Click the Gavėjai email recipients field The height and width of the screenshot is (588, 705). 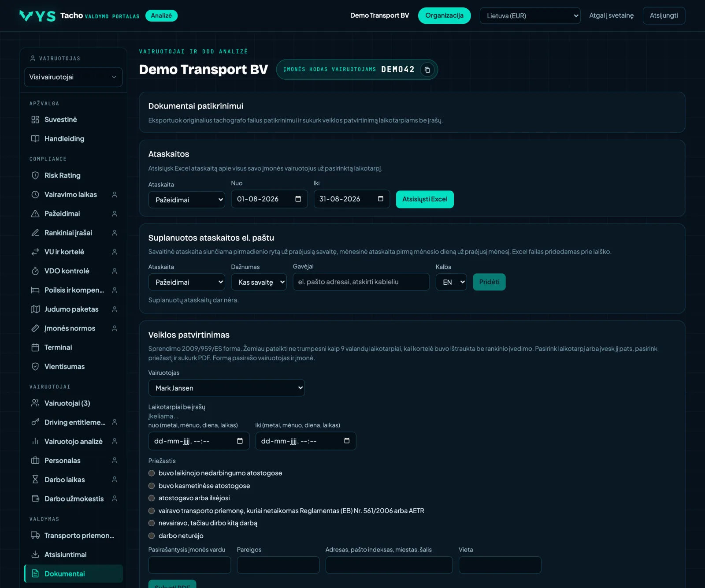coord(361,282)
